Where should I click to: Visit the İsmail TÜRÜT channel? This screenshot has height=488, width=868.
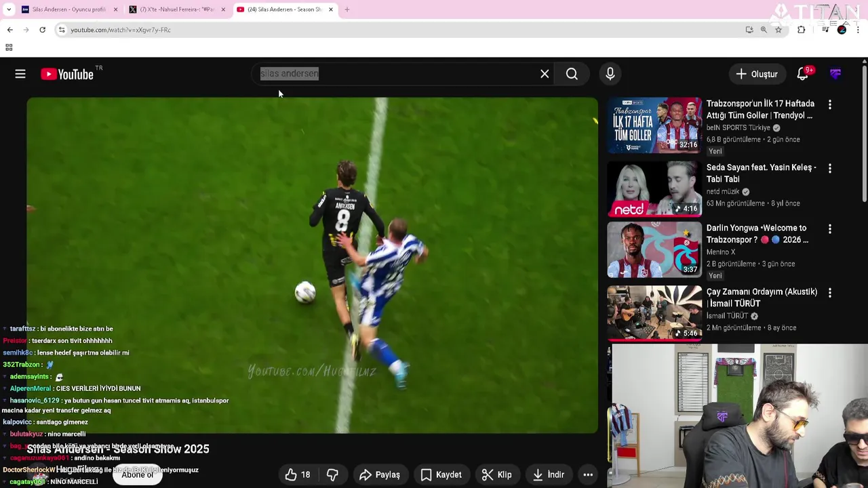726,316
